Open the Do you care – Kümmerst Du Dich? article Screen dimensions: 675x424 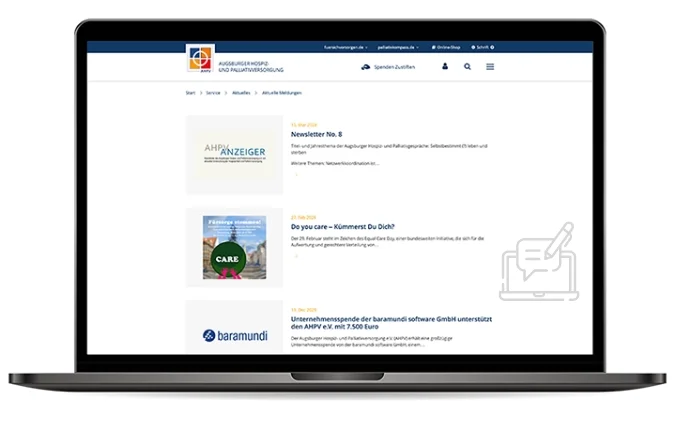click(343, 227)
